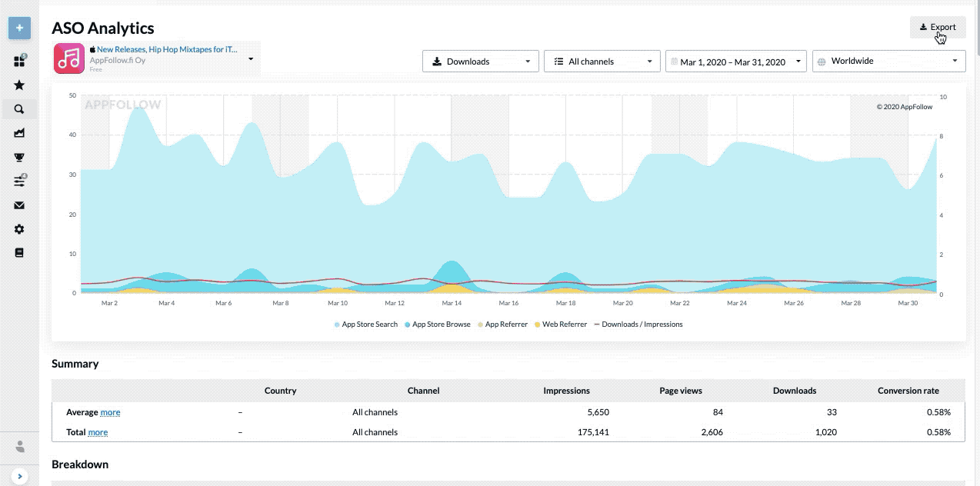Open the Downloads metric dropdown
This screenshot has width=980, height=486.
(x=480, y=62)
